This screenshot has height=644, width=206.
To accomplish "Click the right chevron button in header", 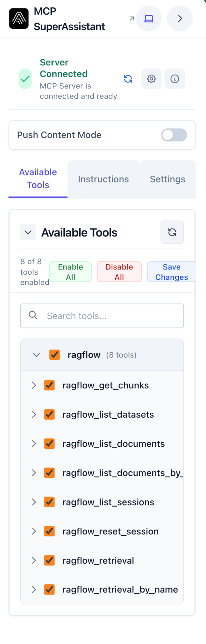I will [180, 19].
